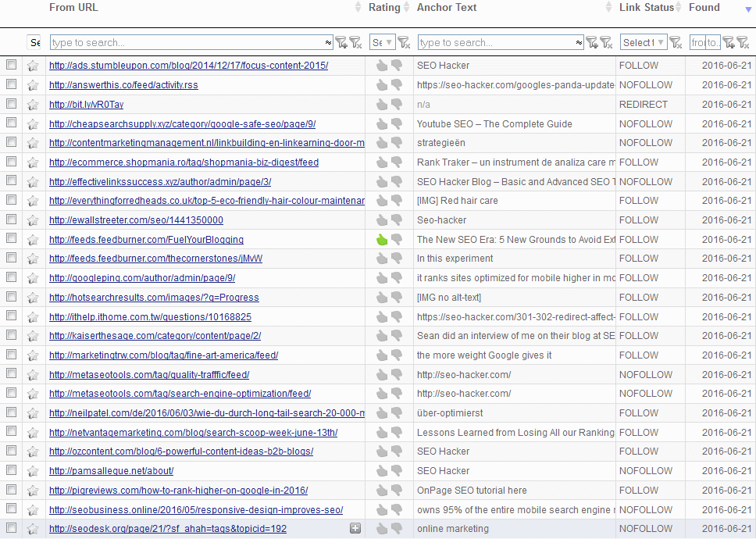The image size is (756, 539).
Task: Open the Rating filter dropdown
Action: pyautogui.click(x=382, y=42)
